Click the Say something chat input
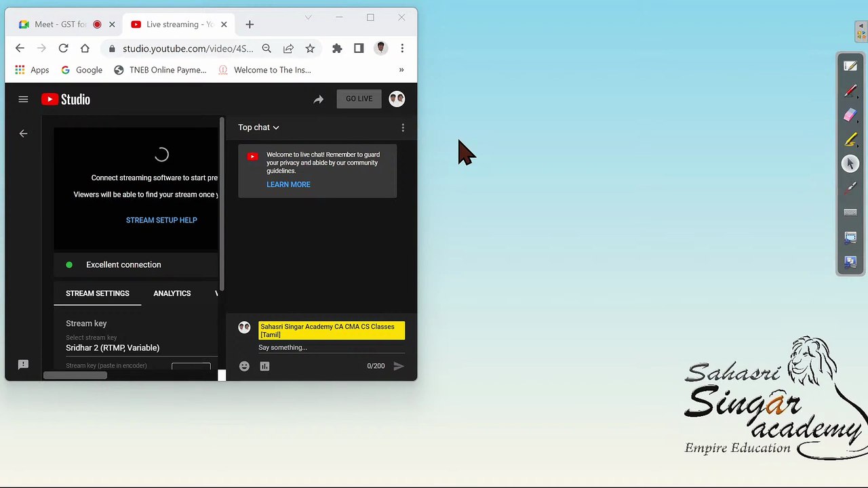This screenshot has width=868, height=488. point(332,348)
